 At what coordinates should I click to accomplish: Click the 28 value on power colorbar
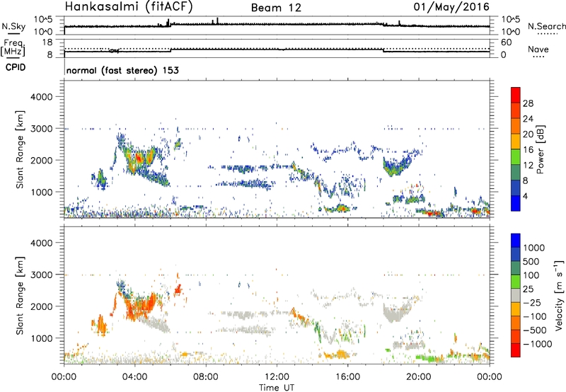pos(528,103)
